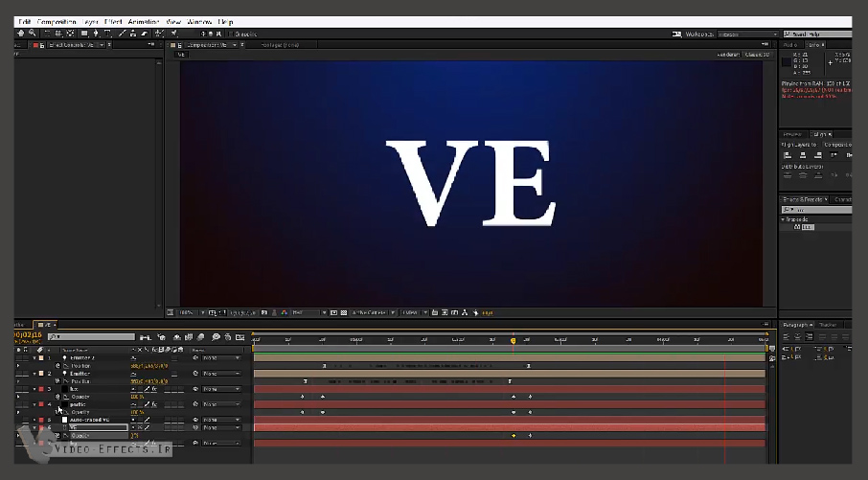Click the Search Help field
Image resolution: width=868 pixels, height=480 pixels.
point(818,34)
